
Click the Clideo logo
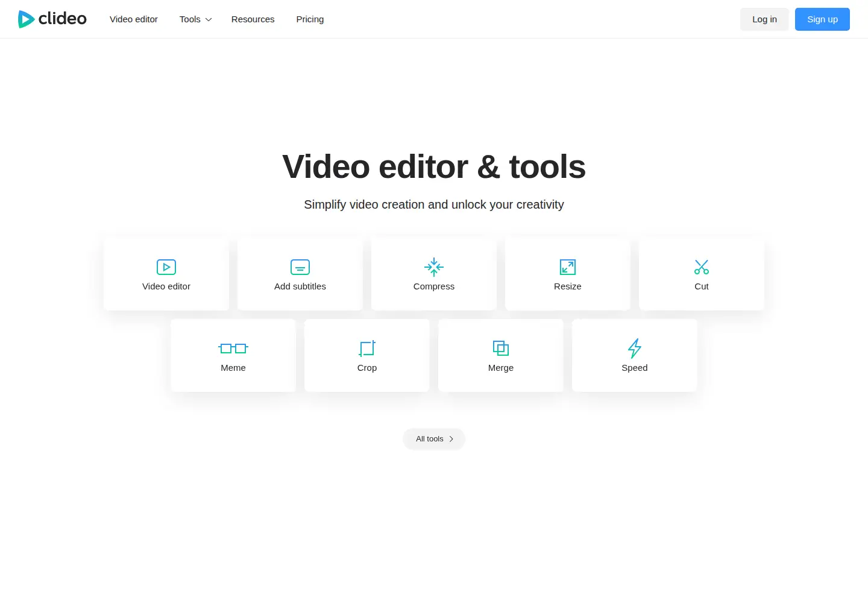coord(52,19)
